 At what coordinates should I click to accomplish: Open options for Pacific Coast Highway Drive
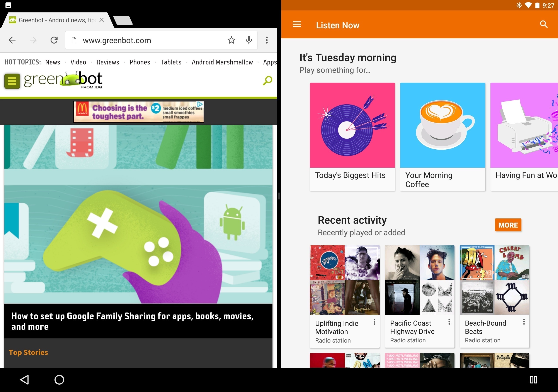coord(449,322)
